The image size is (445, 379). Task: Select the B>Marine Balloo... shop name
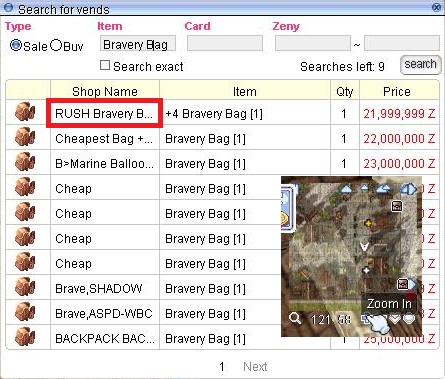point(104,163)
